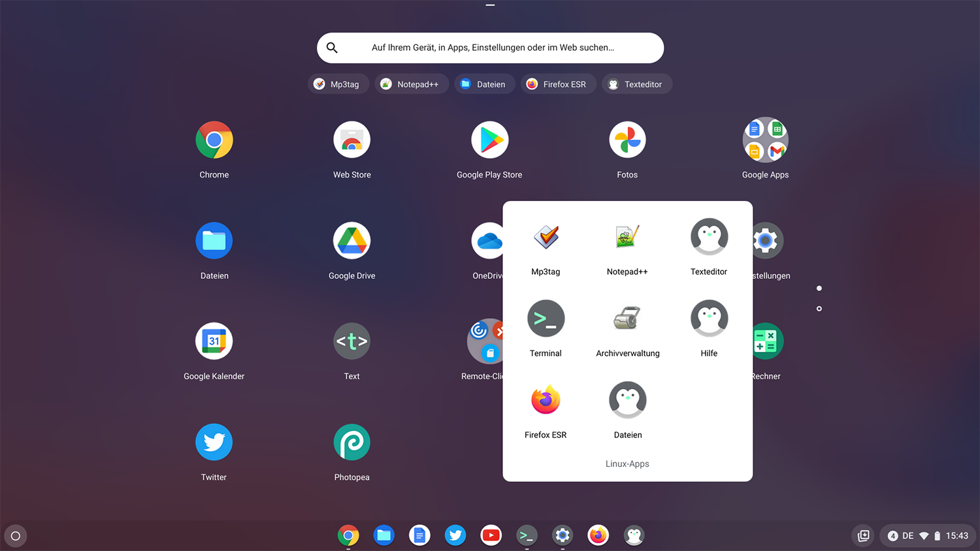
Task: Click the Terminal icon on the shelf
Action: [527, 536]
